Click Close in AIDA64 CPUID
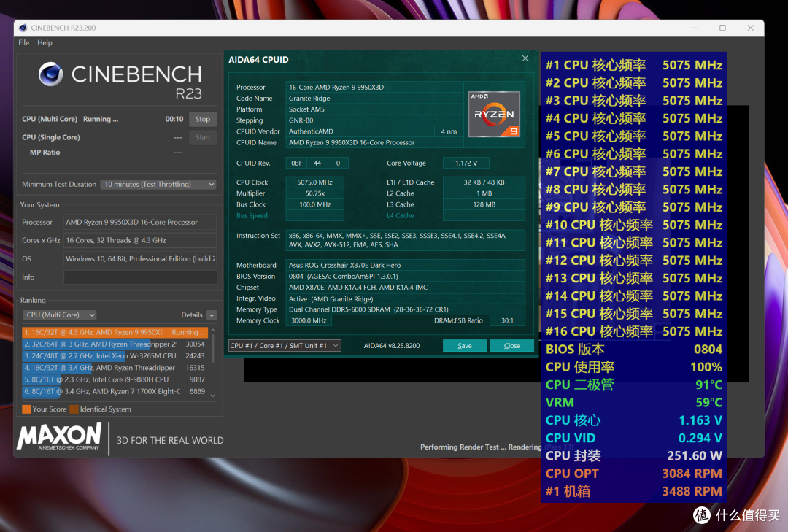788x532 pixels. pyautogui.click(x=511, y=346)
